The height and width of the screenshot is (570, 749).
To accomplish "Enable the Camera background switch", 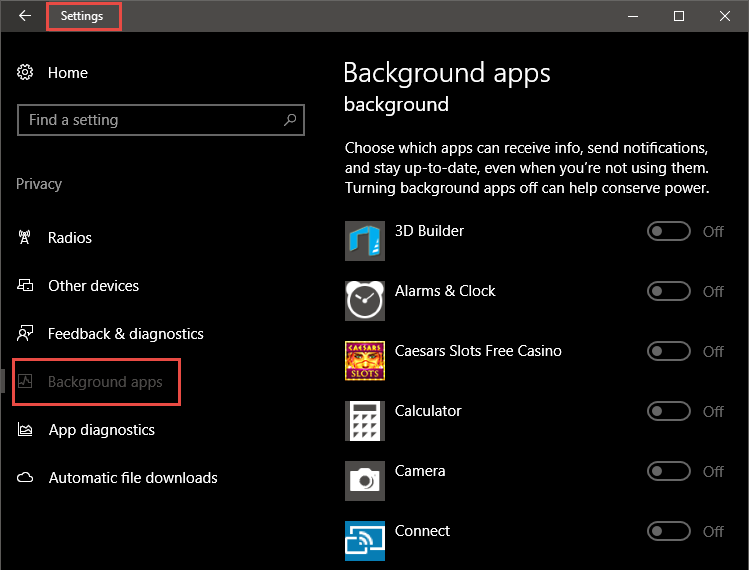I will [669, 471].
